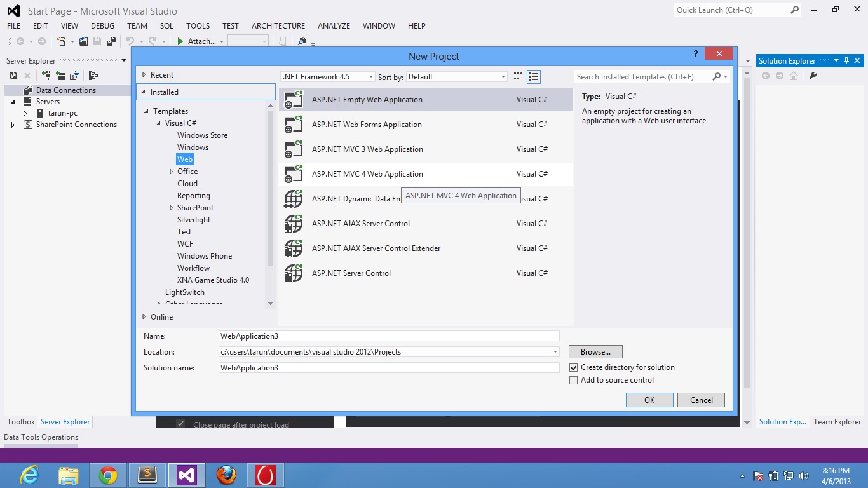The width and height of the screenshot is (868, 488).
Task: Click the New Project toolbar icon
Action: [x=62, y=41]
